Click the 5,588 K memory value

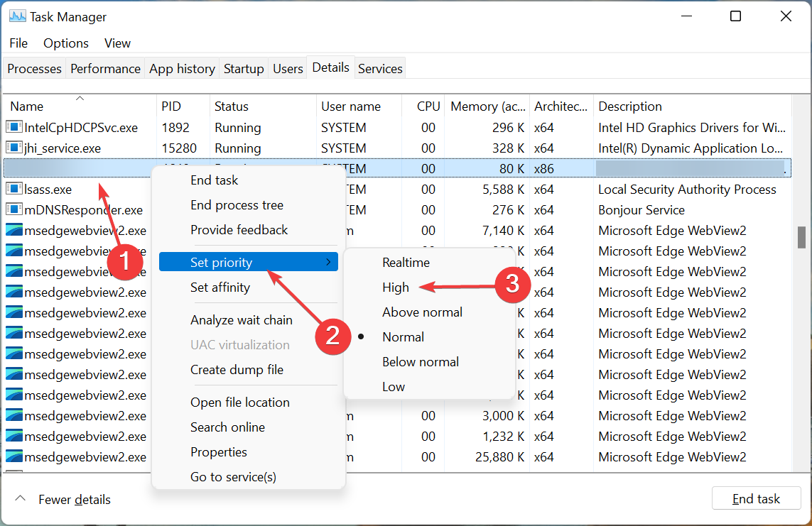click(504, 190)
